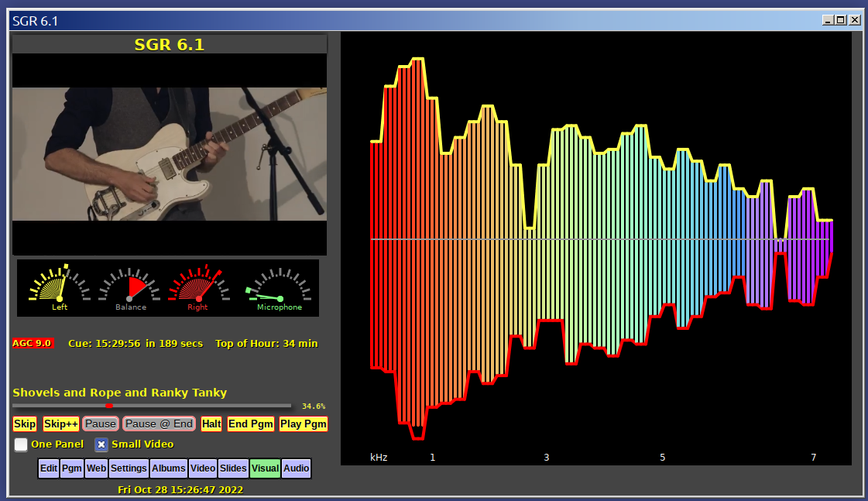868x501 pixels.
Task: Toggle the One Panel checkbox
Action: (20, 444)
